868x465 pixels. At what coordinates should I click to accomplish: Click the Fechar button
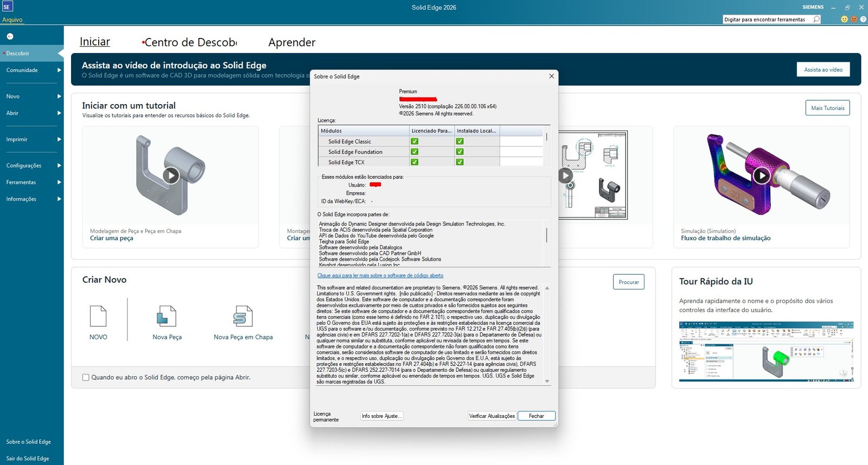pyautogui.click(x=537, y=416)
